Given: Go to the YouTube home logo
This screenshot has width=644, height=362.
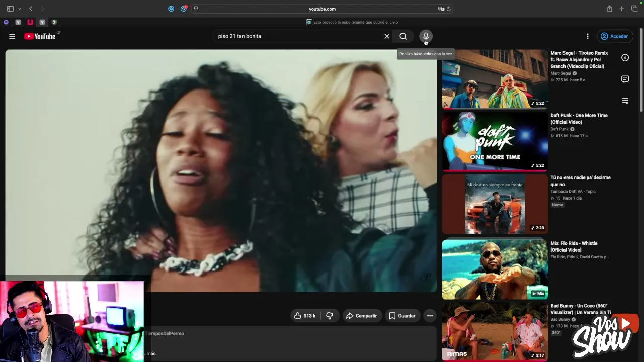Looking at the screenshot, I should click(x=40, y=36).
